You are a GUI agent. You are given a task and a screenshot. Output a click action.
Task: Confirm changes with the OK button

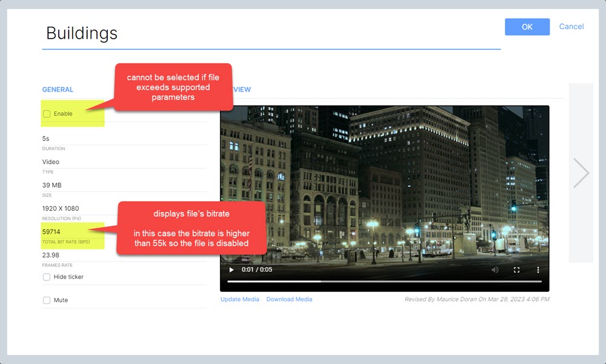(x=527, y=27)
